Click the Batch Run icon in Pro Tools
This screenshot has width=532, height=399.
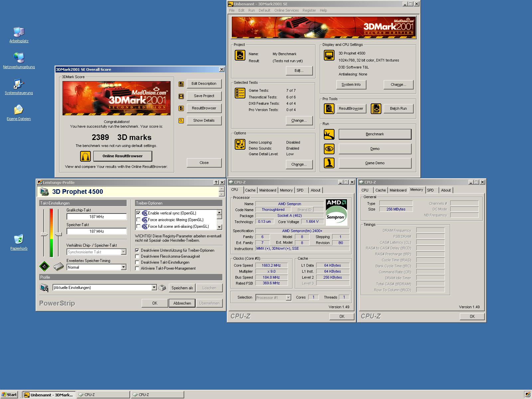click(x=376, y=109)
